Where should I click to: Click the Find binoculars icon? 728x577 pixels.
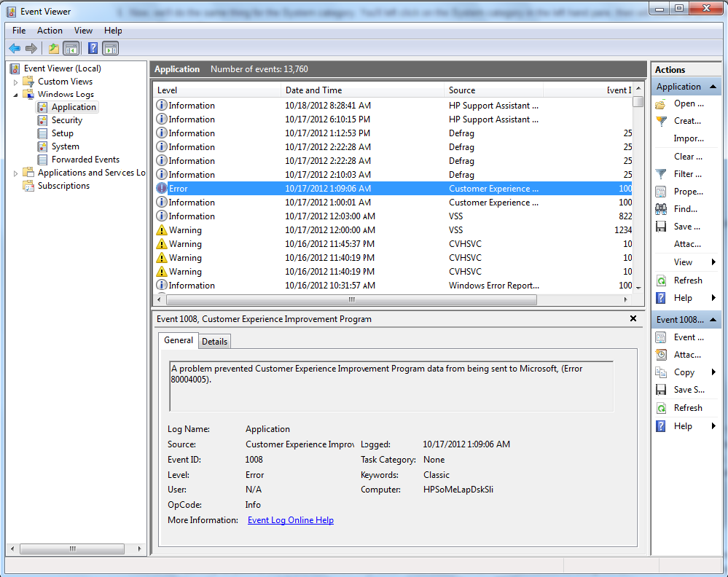tap(661, 209)
